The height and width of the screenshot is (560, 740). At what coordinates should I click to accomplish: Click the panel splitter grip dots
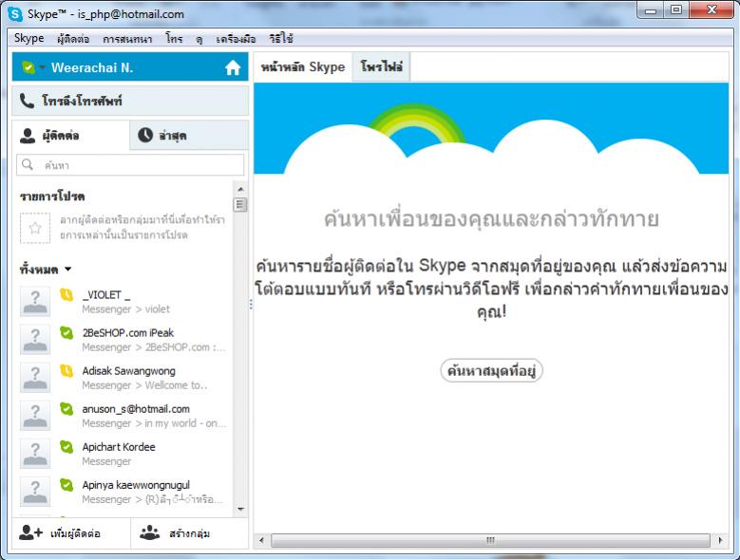(251, 304)
